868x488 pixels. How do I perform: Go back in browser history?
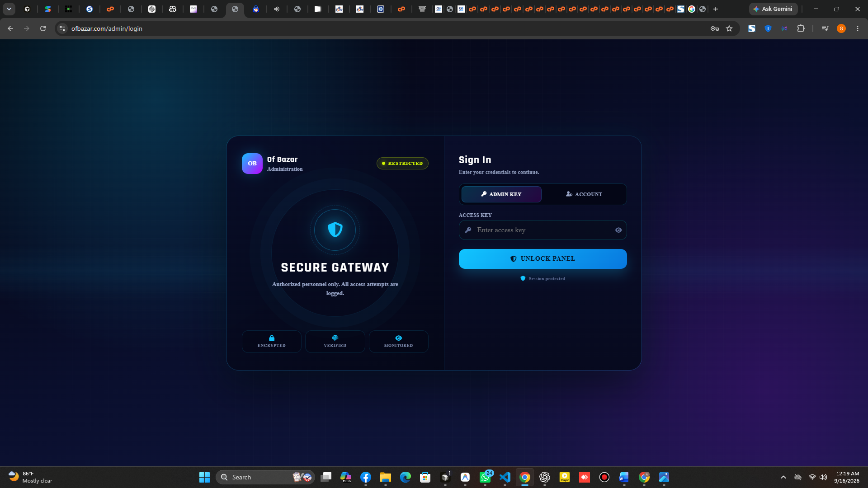(x=10, y=28)
